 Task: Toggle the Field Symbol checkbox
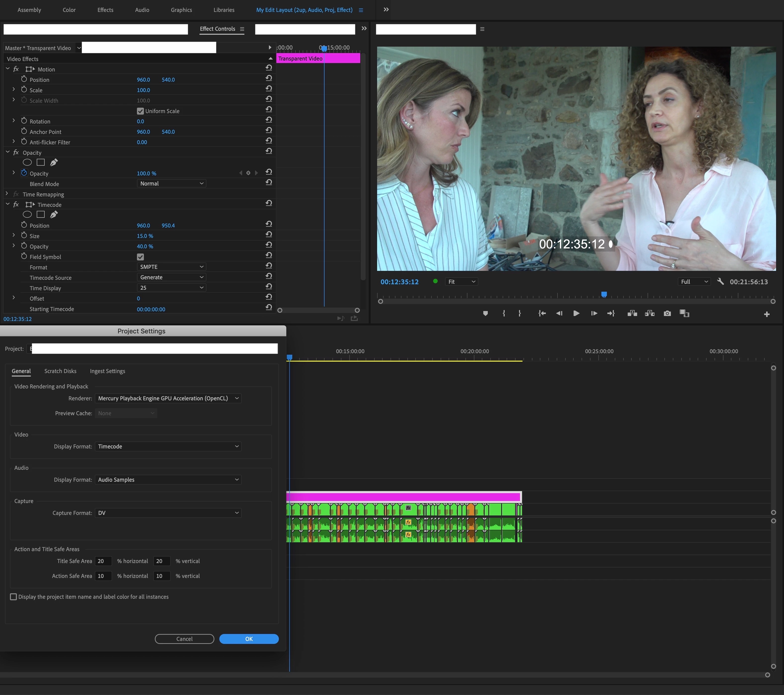[140, 257]
